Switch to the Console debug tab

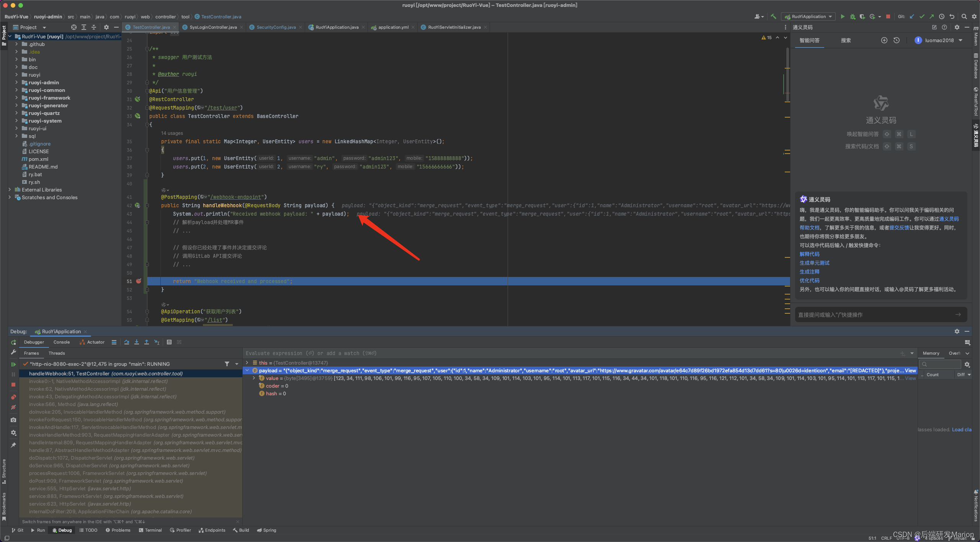pyautogui.click(x=62, y=342)
